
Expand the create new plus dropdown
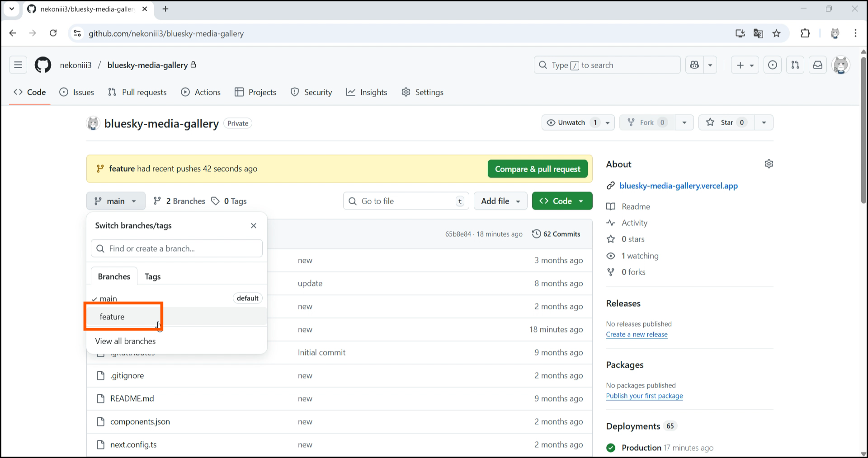pyautogui.click(x=745, y=65)
